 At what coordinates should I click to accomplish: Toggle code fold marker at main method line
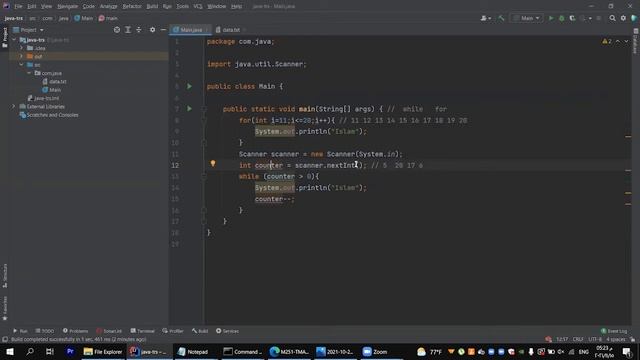tap(204, 109)
